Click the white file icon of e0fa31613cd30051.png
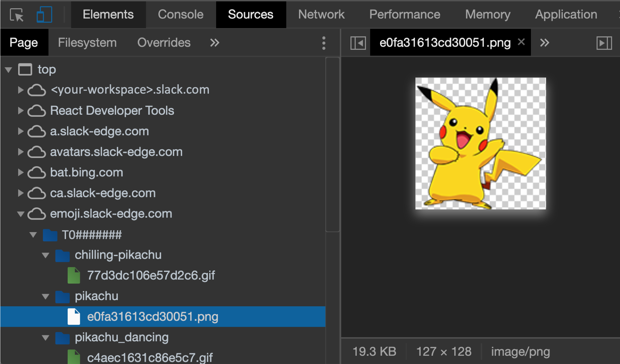This screenshot has width=620, height=364. point(74,317)
